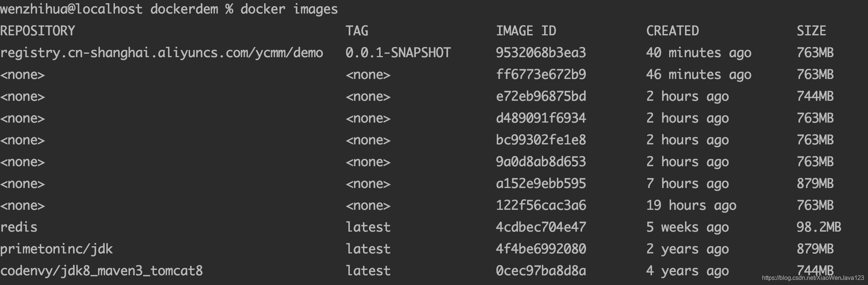Click the 'docker images' command text
This screenshot has height=285, width=868.
point(289,9)
